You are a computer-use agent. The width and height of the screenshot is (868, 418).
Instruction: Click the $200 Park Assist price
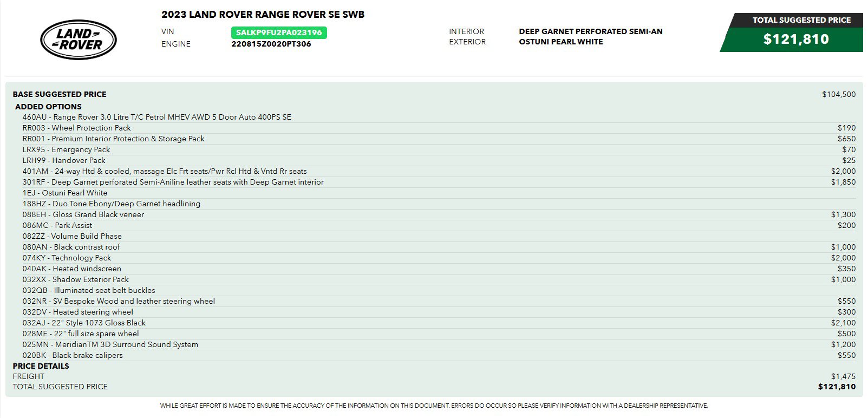846,225
